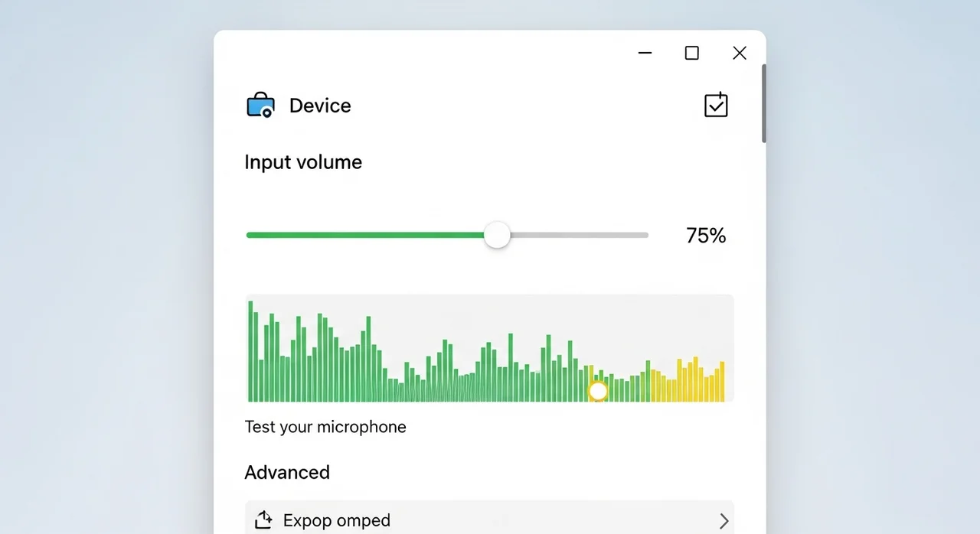This screenshot has height=534, width=980.
Task: Open the Expop omped row
Action: pyautogui.click(x=490, y=520)
